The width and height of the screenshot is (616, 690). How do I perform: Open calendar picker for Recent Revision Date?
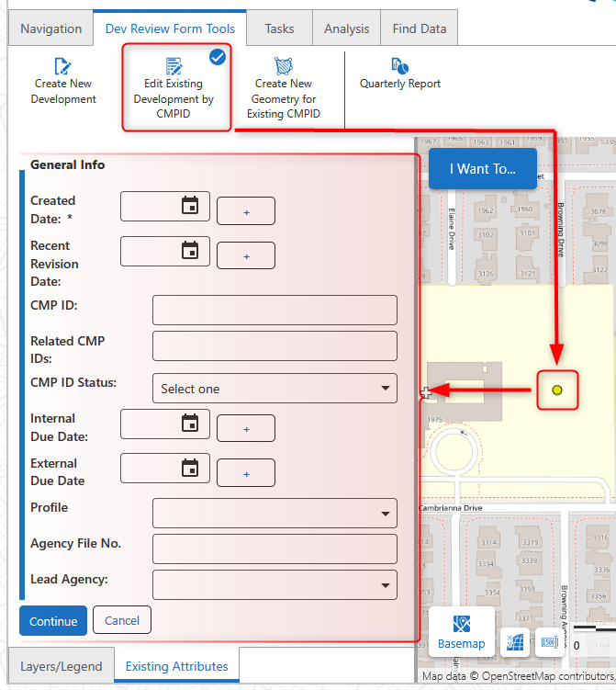190,250
